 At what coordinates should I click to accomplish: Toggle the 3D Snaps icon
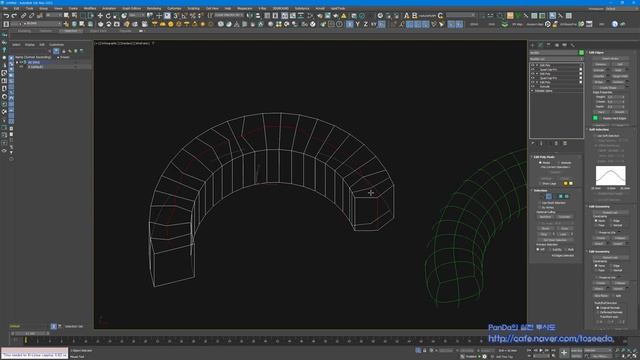click(176, 16)
